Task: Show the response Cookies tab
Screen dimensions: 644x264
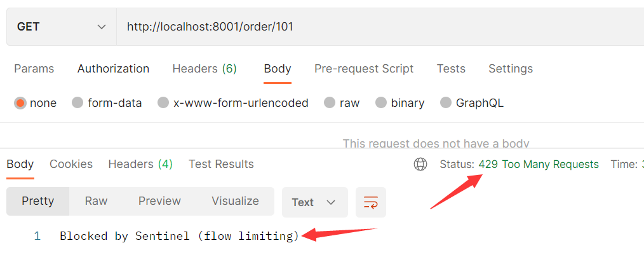Action: [x=71, y=165]
